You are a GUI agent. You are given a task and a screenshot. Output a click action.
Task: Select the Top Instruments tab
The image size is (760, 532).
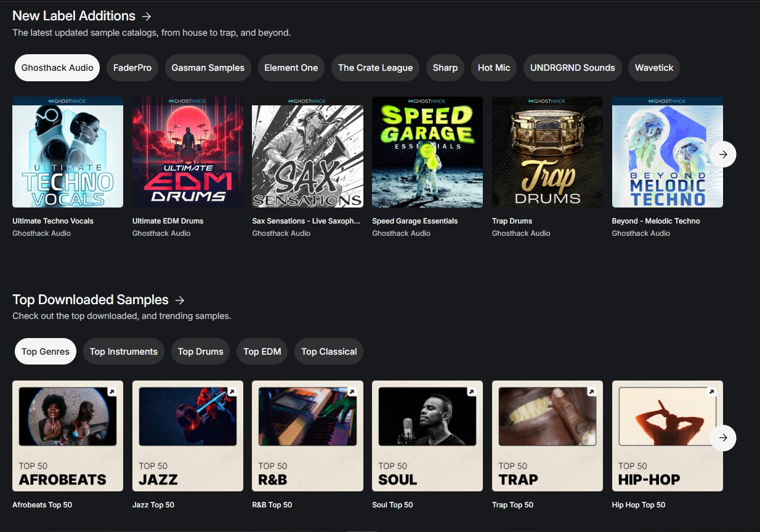(x=124, y=352)
